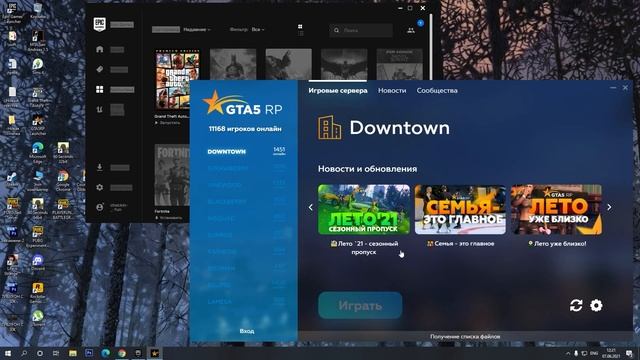Open the Лето '21 сезонный пропуск news card
The image size is (640, 360).
(x=364, y=209)
